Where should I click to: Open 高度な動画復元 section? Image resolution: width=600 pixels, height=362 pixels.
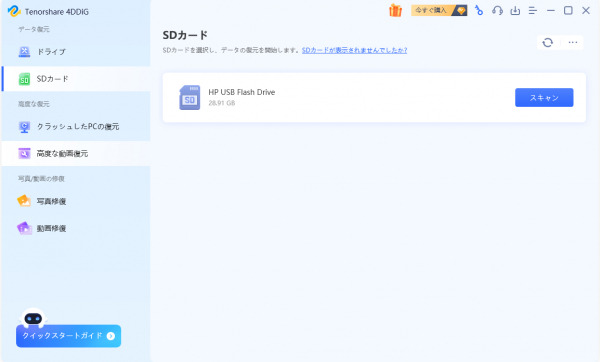[x=76, y=153]
